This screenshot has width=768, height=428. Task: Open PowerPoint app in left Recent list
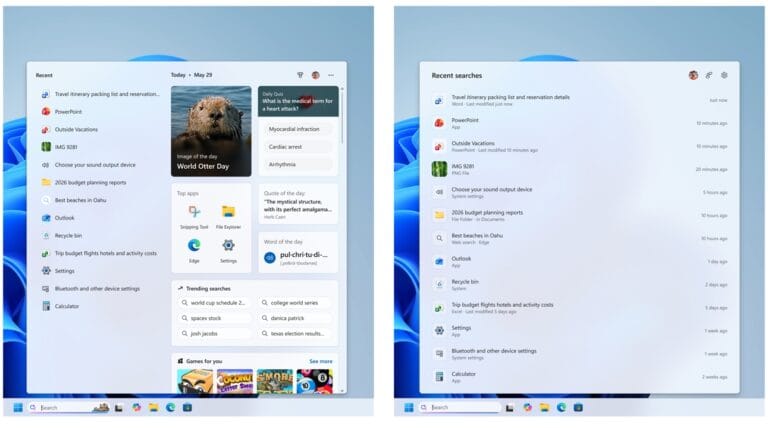click(100, 112)
